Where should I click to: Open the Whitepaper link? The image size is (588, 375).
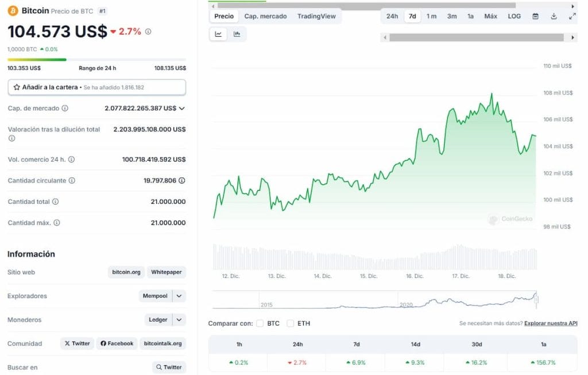(x=166, y=272)
